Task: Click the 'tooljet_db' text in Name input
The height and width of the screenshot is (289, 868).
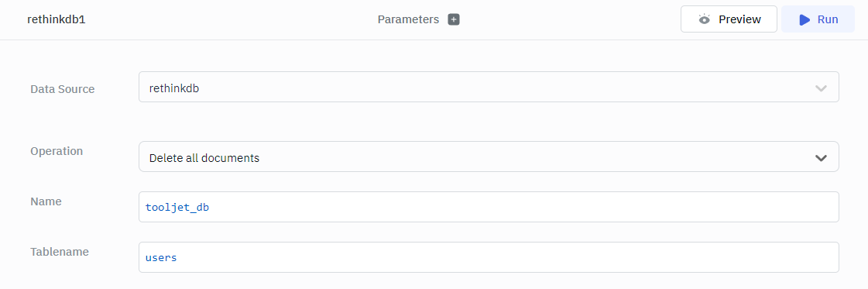Action: tap(177, 208)
